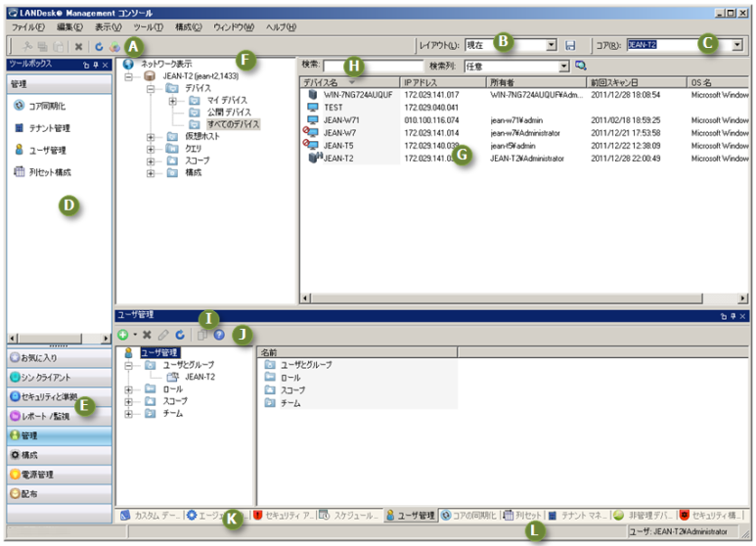The width and height of the screenshot is (756, 546).
Task: Open the ツール menu
Action: pyautogui.click(x=148, y=27)
